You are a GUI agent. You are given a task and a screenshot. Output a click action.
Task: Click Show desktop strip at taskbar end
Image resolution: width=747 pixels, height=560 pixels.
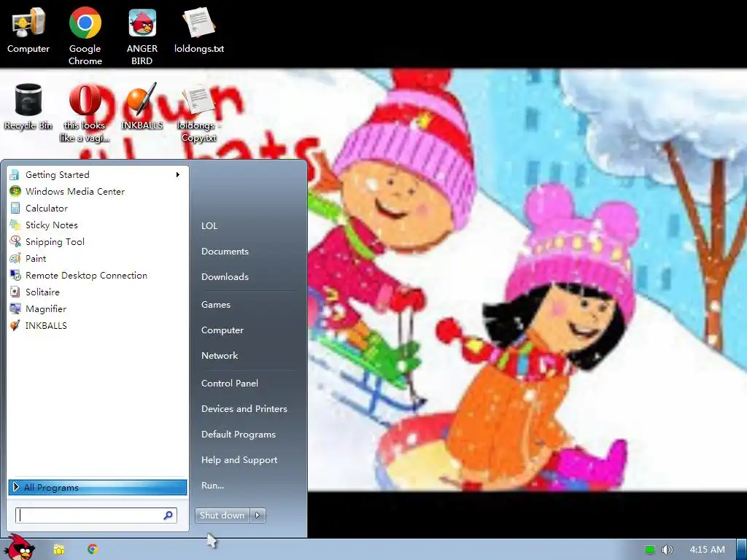click(741, 550)
